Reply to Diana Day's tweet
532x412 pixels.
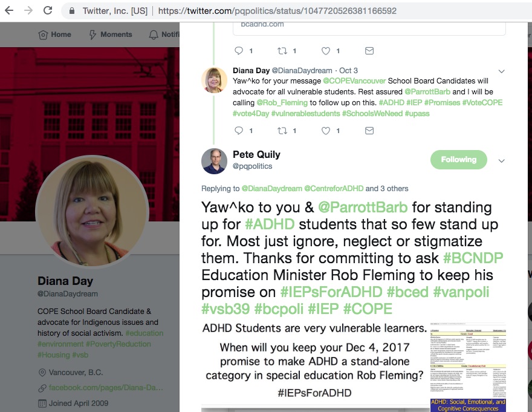(x=239, y=131)
